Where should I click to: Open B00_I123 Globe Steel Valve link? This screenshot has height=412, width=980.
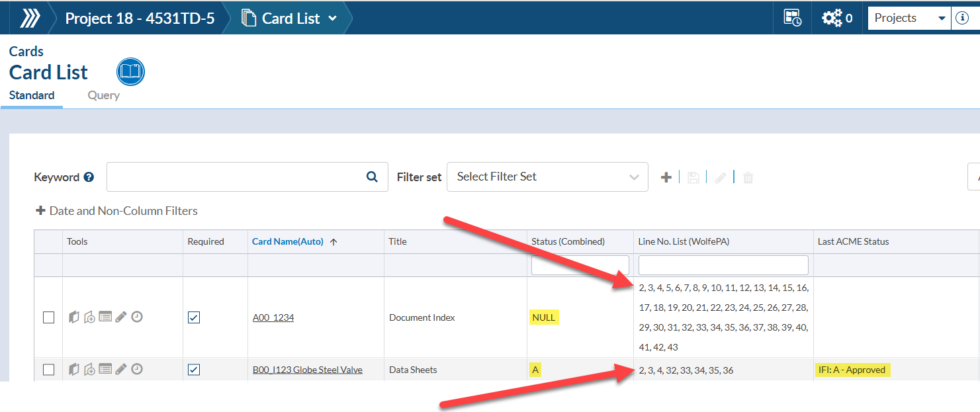click(x=308, y=370)
